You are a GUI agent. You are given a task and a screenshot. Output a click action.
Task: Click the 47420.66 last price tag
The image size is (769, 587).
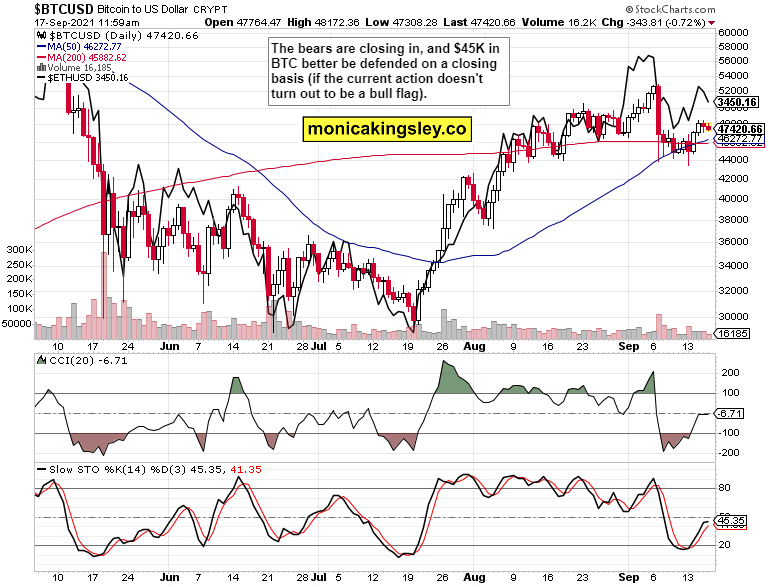click(741, 129)
